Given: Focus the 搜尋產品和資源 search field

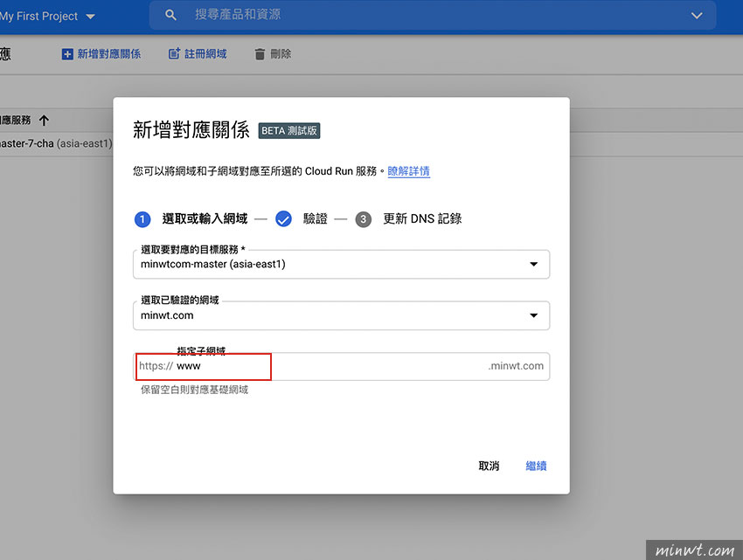Looking at the screenshot, I should pyautogui.click(x=433, y=15).
